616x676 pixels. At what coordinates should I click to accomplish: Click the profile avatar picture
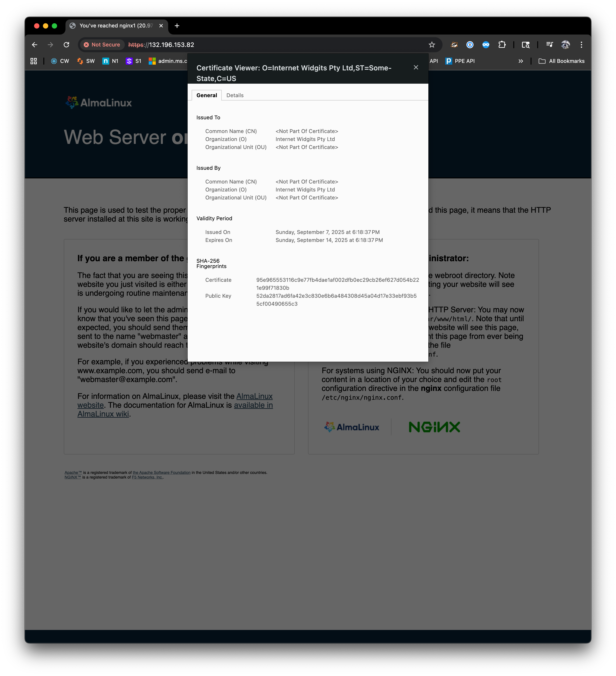click(565, 44)
